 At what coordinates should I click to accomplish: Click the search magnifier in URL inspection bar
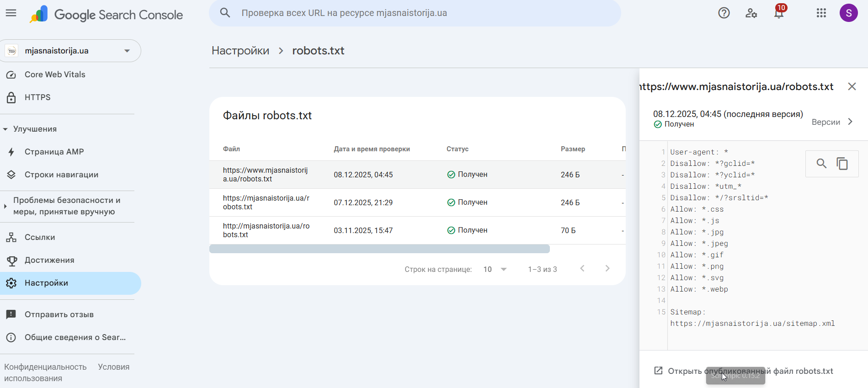coord(225,13)
